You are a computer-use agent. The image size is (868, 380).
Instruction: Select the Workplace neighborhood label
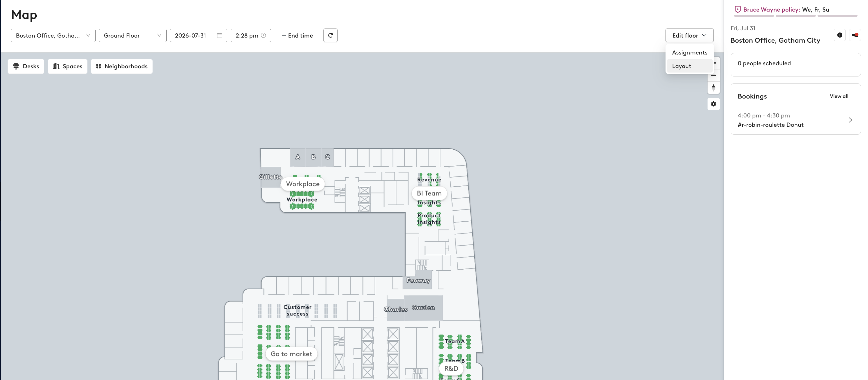pos(303,184)
